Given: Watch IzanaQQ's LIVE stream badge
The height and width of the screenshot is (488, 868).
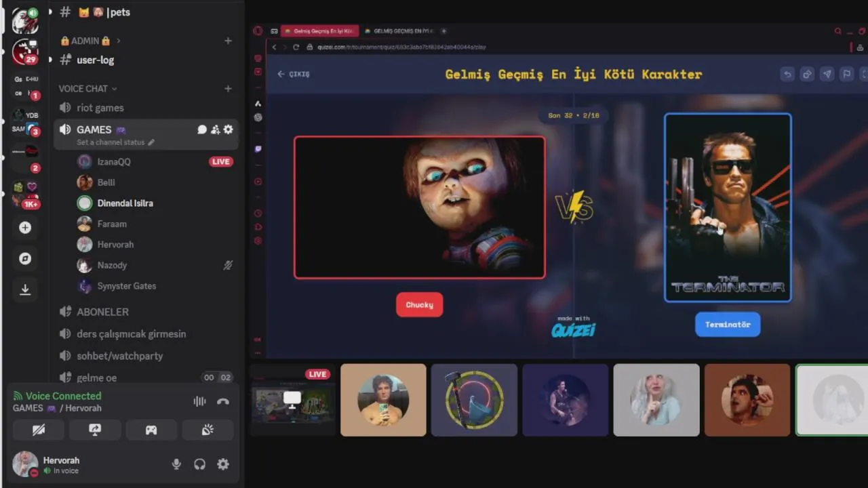Looking at the screenshot, I should point(220,161).
